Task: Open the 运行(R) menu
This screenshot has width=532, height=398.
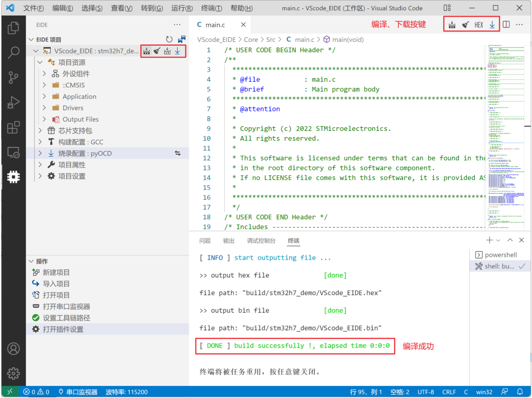Action: point(182,8)
